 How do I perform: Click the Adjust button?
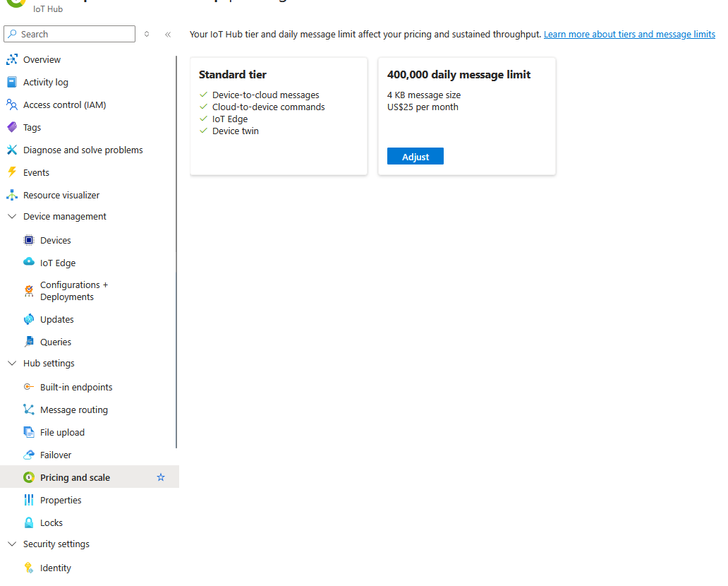point(415,157)
